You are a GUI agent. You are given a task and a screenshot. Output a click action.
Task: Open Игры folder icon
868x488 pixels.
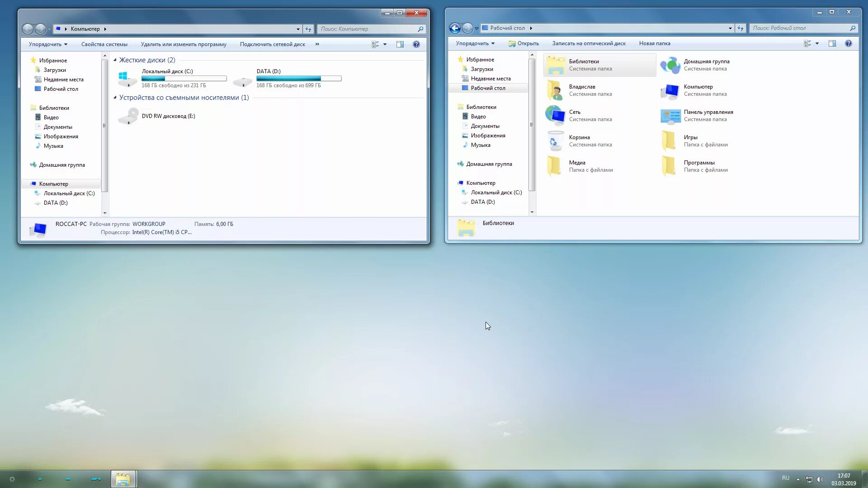(x=669, y=141)
